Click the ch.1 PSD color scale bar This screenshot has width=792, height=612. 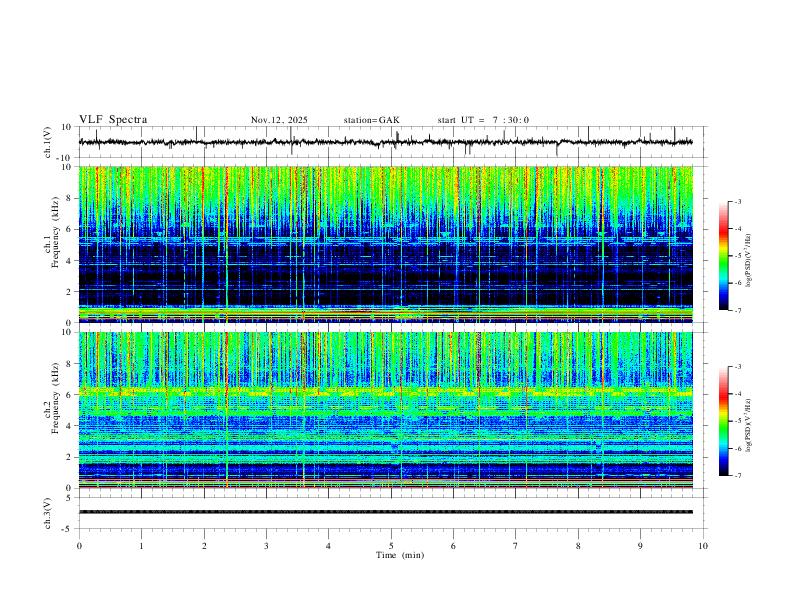[x=723, y=255]
